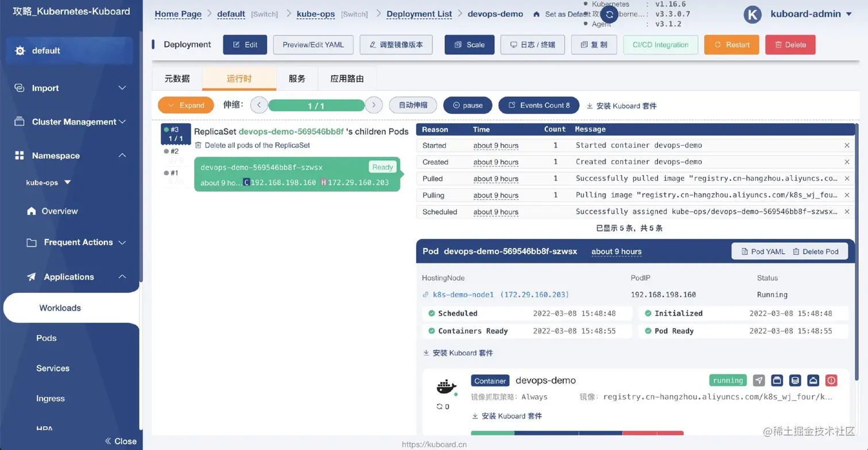Click the red alert circle icon for container
Screen dimensions: 868x450
(831, 381)
